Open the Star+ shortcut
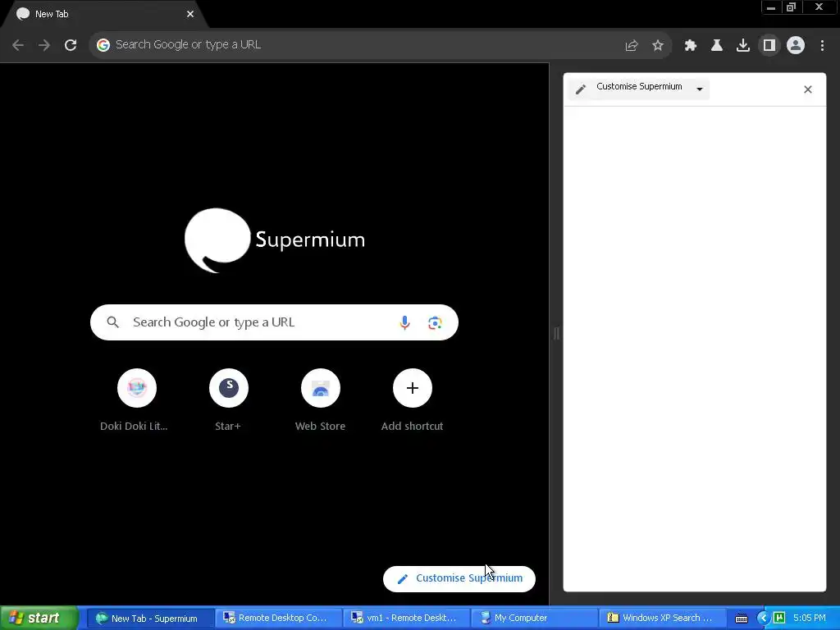The width and height of the screenshot is (840, 630). (228, 400)
